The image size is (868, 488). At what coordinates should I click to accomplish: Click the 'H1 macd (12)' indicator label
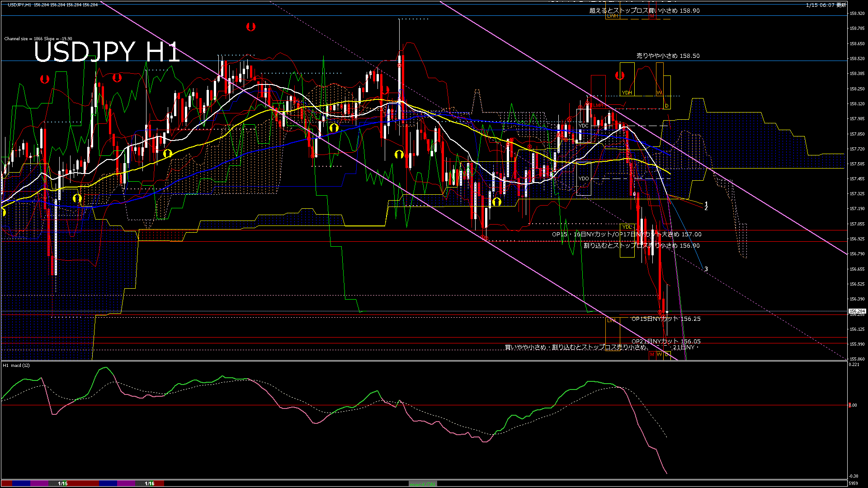click(x=16, y=365)
